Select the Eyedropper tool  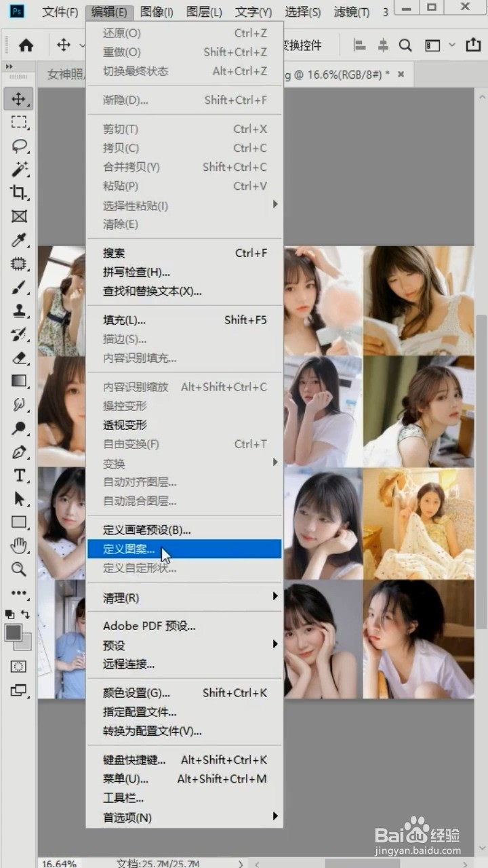[18, 240]
